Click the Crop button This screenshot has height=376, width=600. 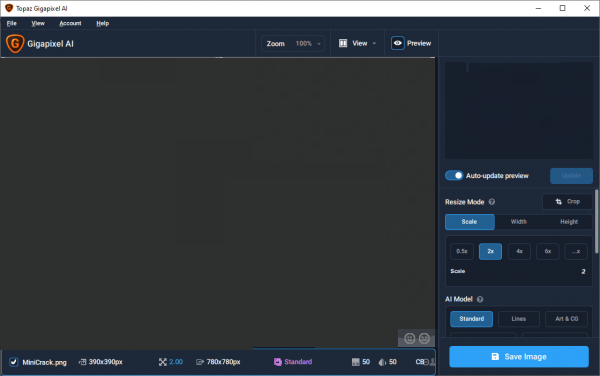click(567, 202)
